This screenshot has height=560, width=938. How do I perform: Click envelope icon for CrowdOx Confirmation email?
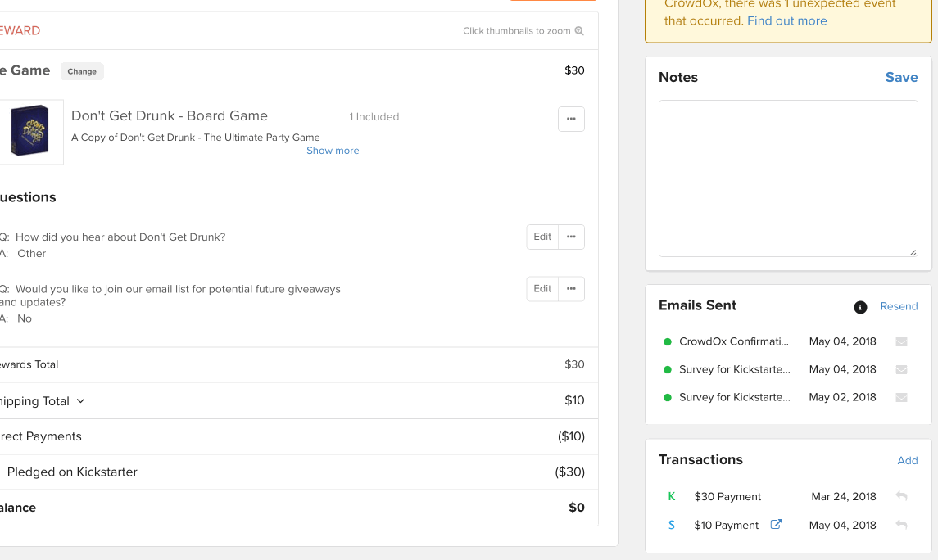pos(901,342)
